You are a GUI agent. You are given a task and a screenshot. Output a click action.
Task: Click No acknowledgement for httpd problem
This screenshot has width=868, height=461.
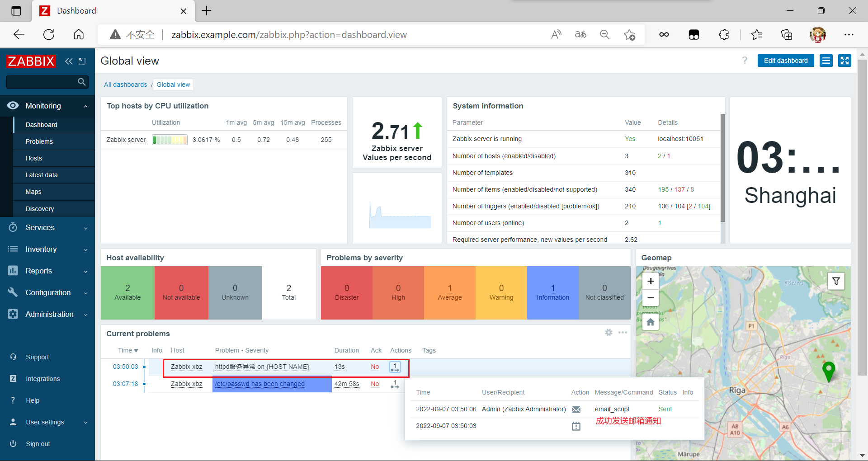pos(375,367)
